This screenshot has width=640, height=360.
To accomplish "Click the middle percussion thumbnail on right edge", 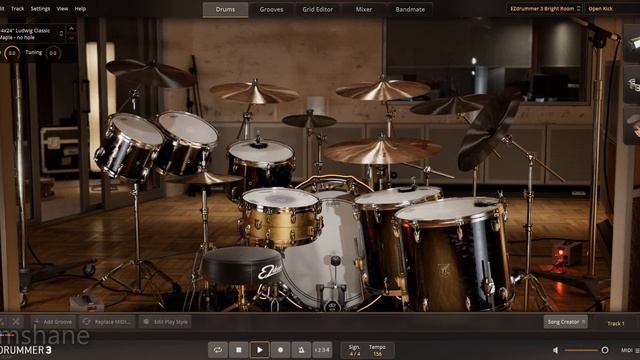I will (632, 84).
